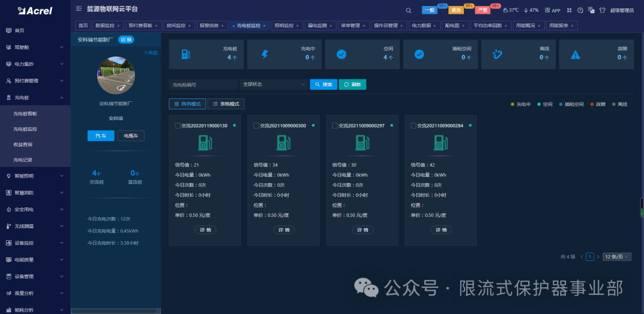Switch to the 照明监控 tab
Viewport: 644px width, 314px height.
284,26
